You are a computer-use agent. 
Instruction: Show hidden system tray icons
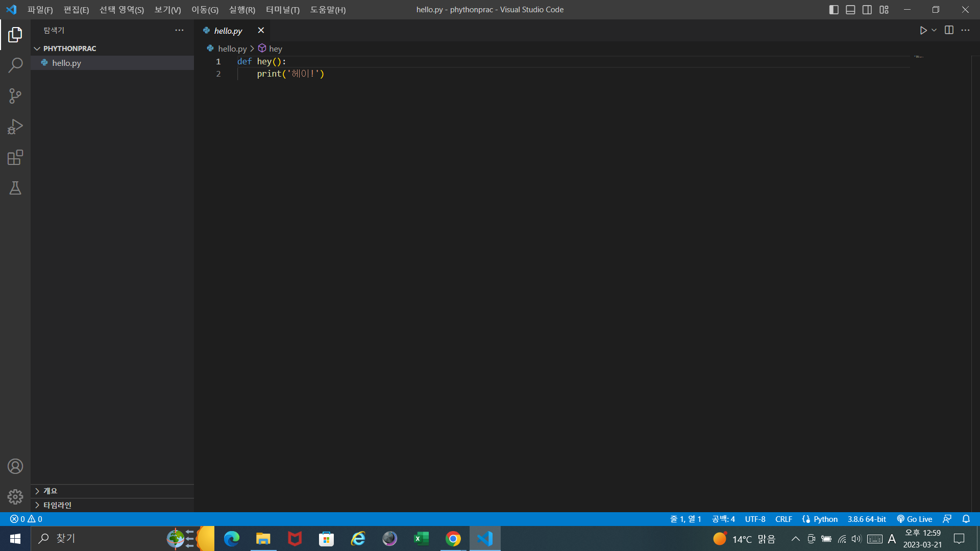[x=795, y=539]
